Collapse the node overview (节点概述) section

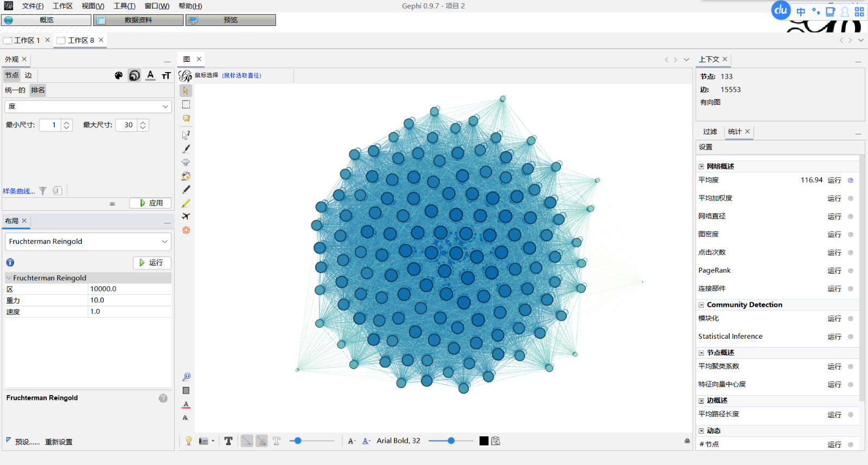pos(701,353)
